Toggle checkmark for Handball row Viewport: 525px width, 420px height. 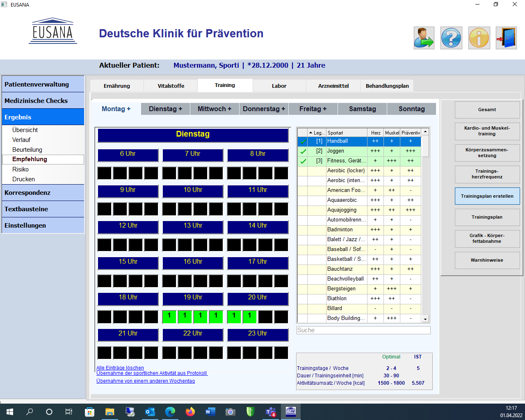point(303,141)
